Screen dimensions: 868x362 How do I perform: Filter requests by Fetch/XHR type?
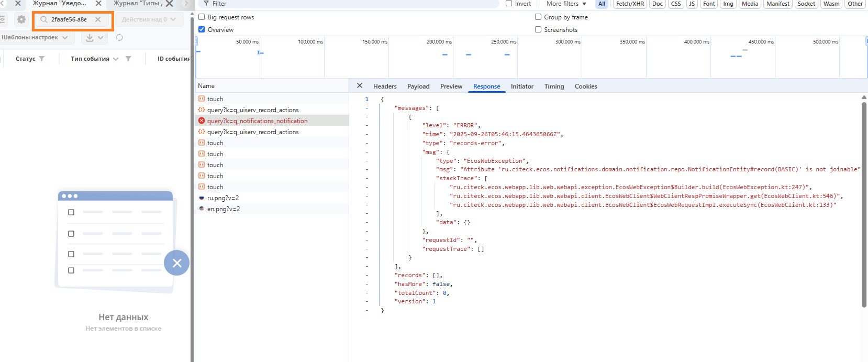(630, 4)
